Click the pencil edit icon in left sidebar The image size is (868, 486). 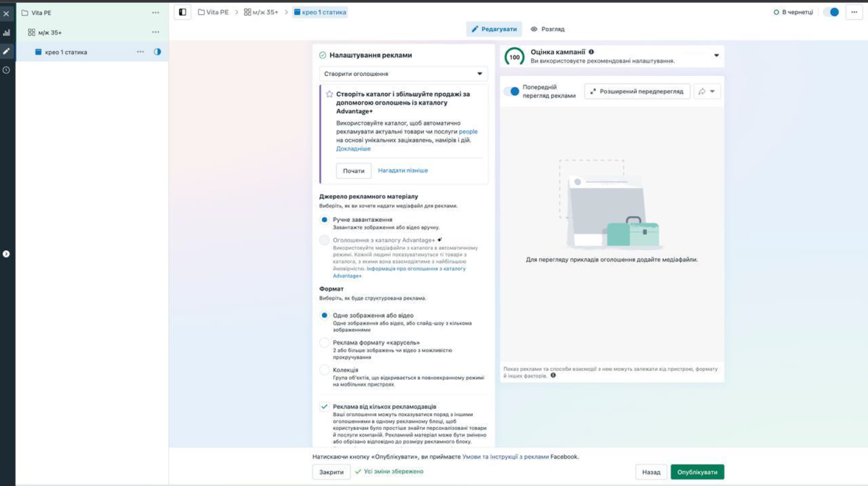tap(7, 51)
